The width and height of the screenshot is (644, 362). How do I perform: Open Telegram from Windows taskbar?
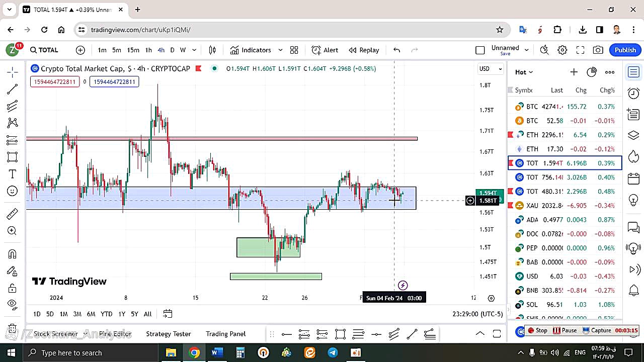[333, 353]
